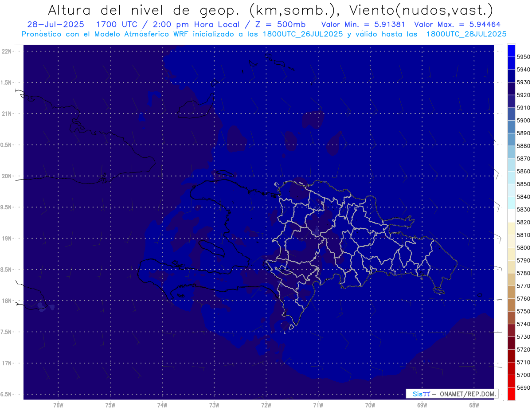This screenshot has width=532, height=411.
Task: Click the 28-Jul-2025 date label
Action: (53, 24)
